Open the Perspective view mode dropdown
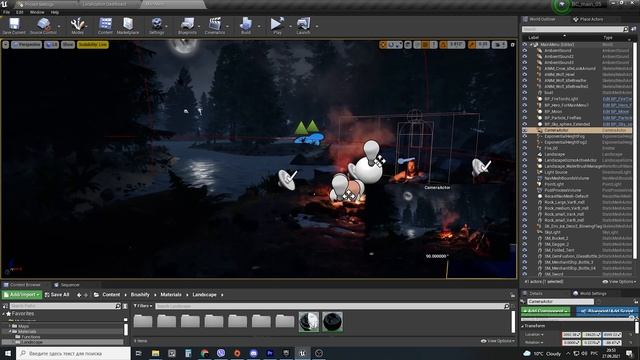The height and width of the screenshot is (360, 640). 27,44
